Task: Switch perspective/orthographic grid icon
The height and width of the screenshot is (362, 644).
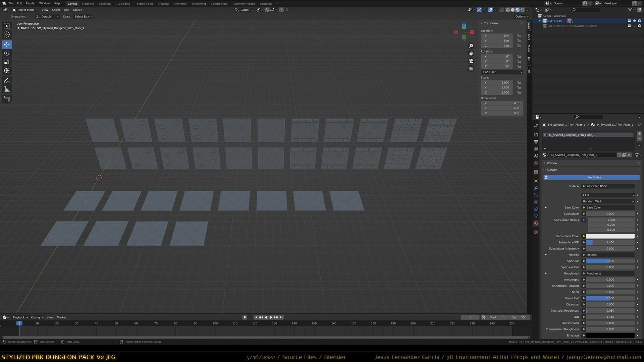Action: (x=471, y=69)
